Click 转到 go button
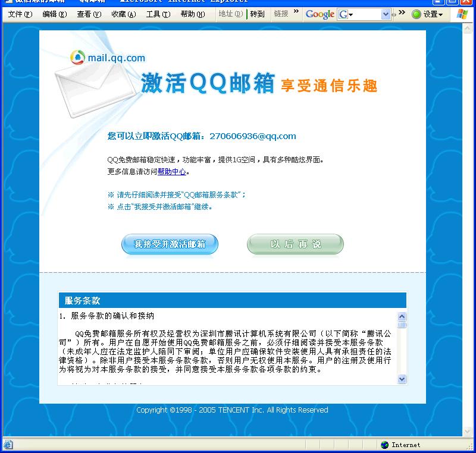This screenshot has width=476, height=453. pos(257,14)
